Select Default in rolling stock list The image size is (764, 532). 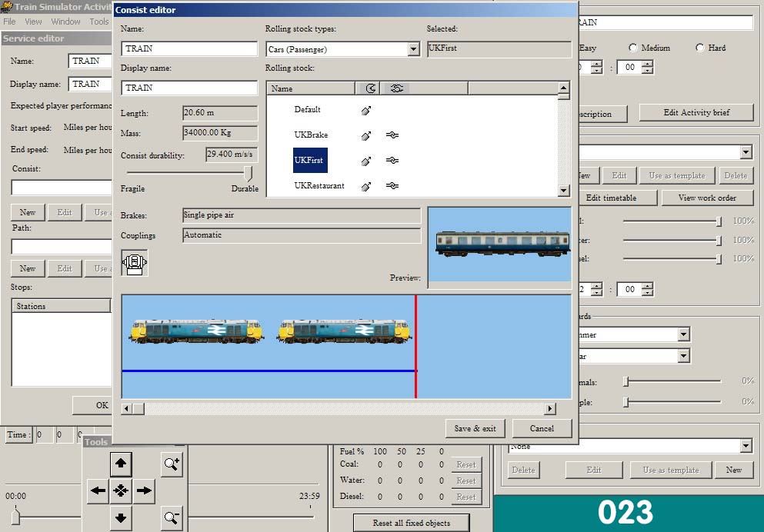pyautogui.click(x=308, y=109)
